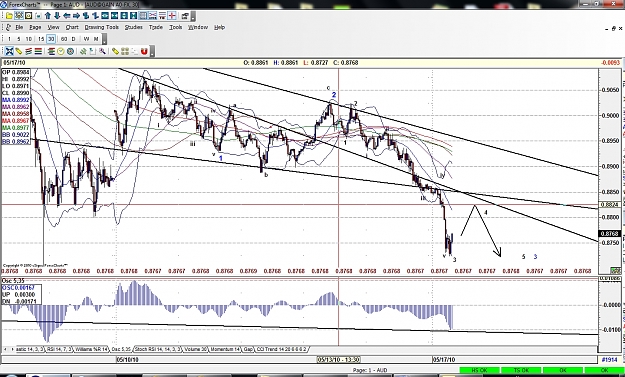Click the red magnet snap icon

pyautogui.click(x=144, y=51)
